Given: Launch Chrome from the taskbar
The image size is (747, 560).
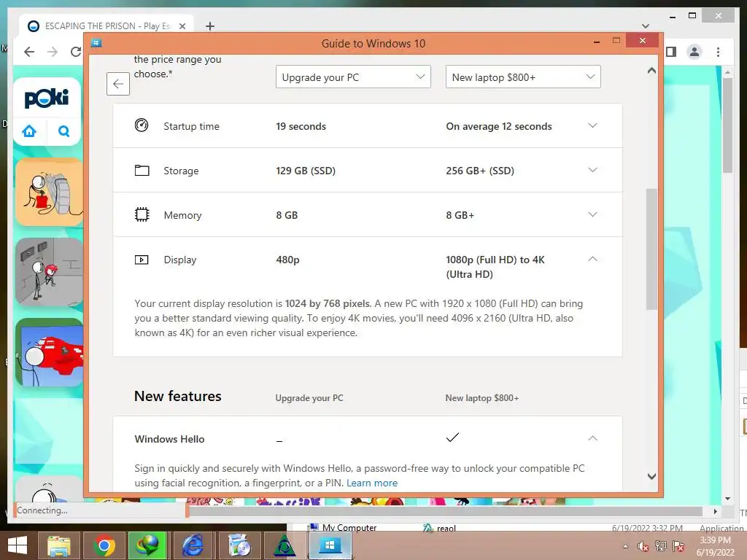Looking at the screenshot, I should tap(104, 545).
